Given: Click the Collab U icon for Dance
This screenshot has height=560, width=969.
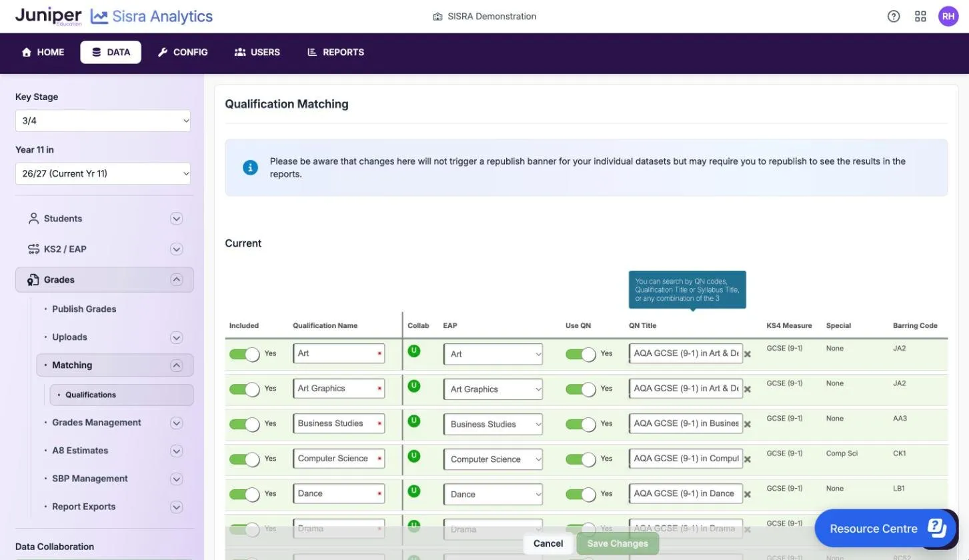Looking at the screenshot, I should coord(414,491).
